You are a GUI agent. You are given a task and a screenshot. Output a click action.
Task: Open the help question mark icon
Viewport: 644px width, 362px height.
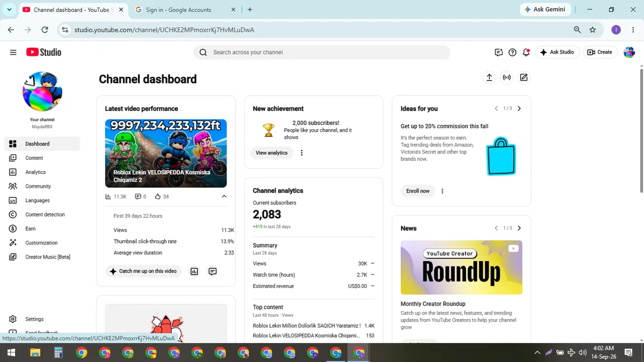[513, 52]
